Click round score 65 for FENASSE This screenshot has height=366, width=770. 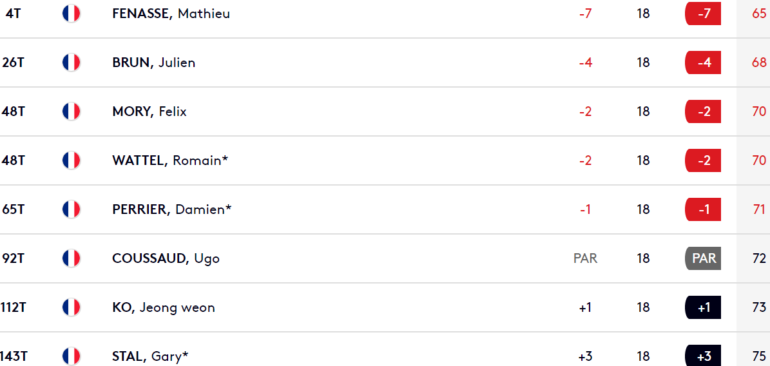pyautogui.click(x=759, y=13)
